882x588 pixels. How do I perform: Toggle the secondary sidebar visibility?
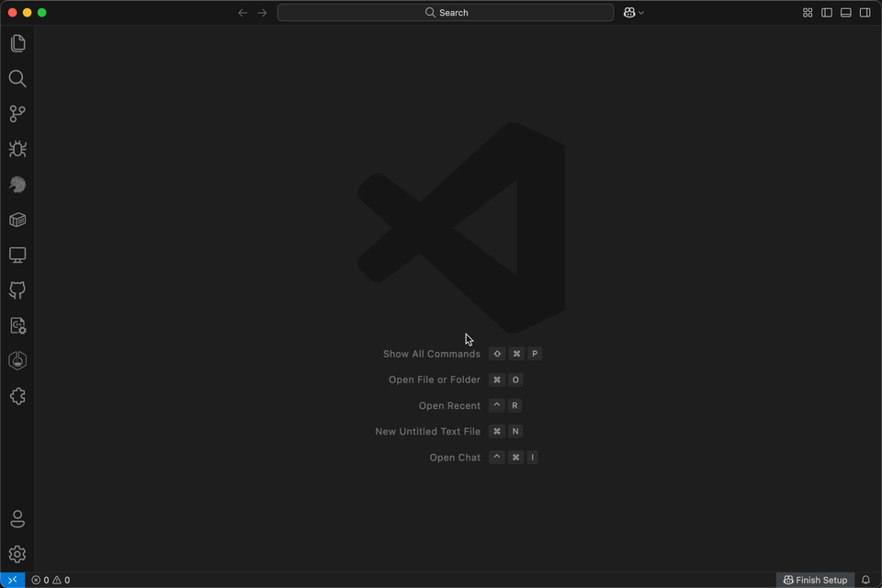click(x=865, y=12)
